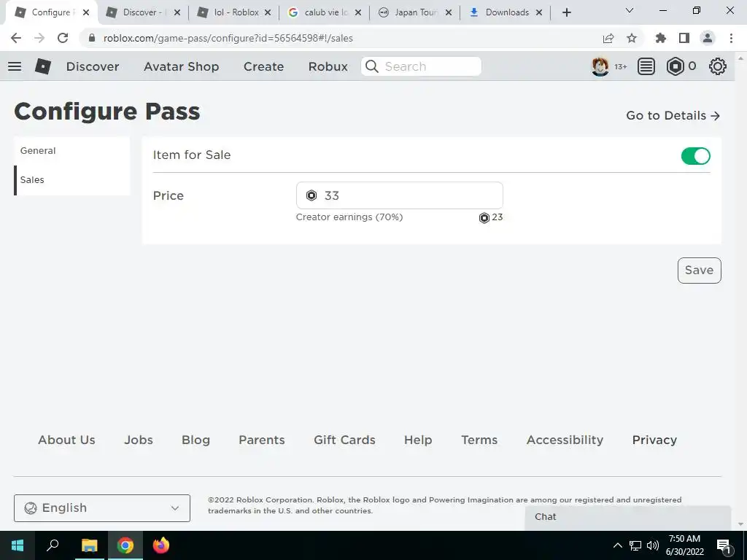Bookmark this page with star icon
Viewport: 747px width, 560px height.
click(632, 38)
